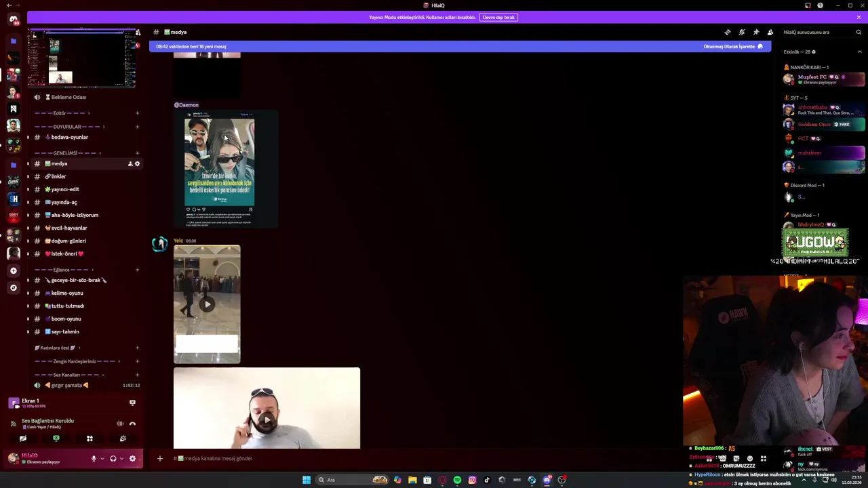Open the Discover servers compass icon
This screenshot has height=488, width=868.
tap(13, 287)
